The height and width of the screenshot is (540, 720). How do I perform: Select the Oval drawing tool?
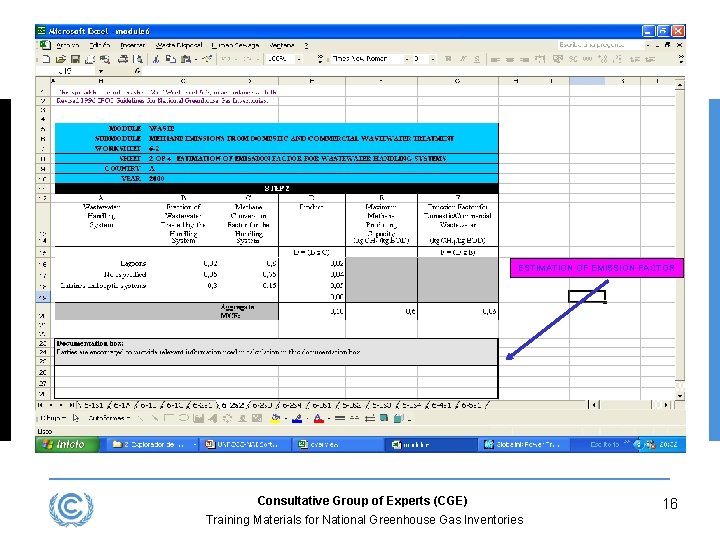tap(183, 418)
